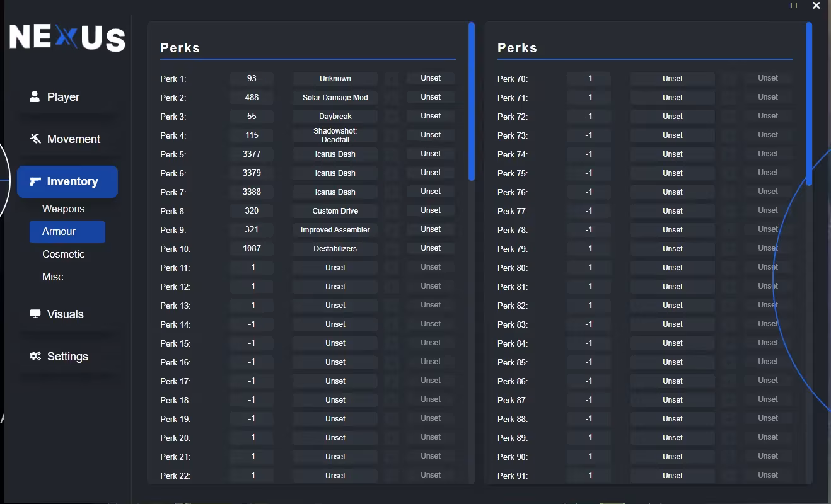Click the Perk 20 value field
Screen dimensions: 831x504
tap(252, 437)
